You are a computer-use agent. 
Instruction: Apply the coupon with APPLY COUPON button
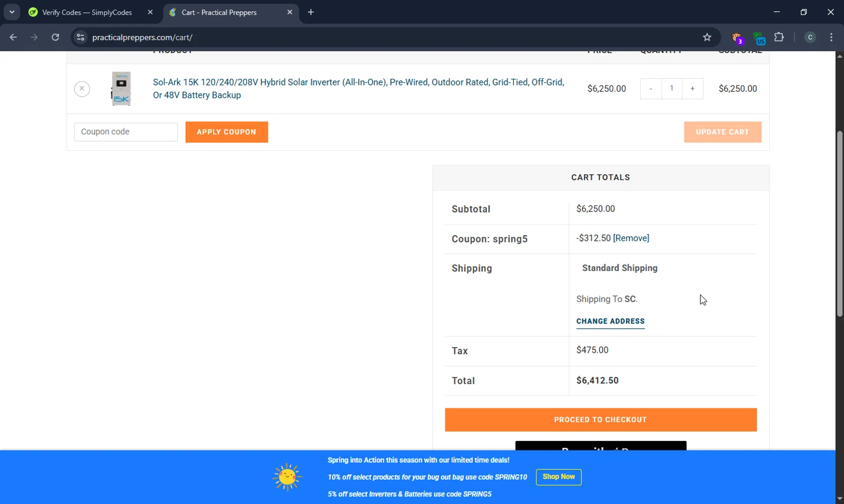(227, 132)
